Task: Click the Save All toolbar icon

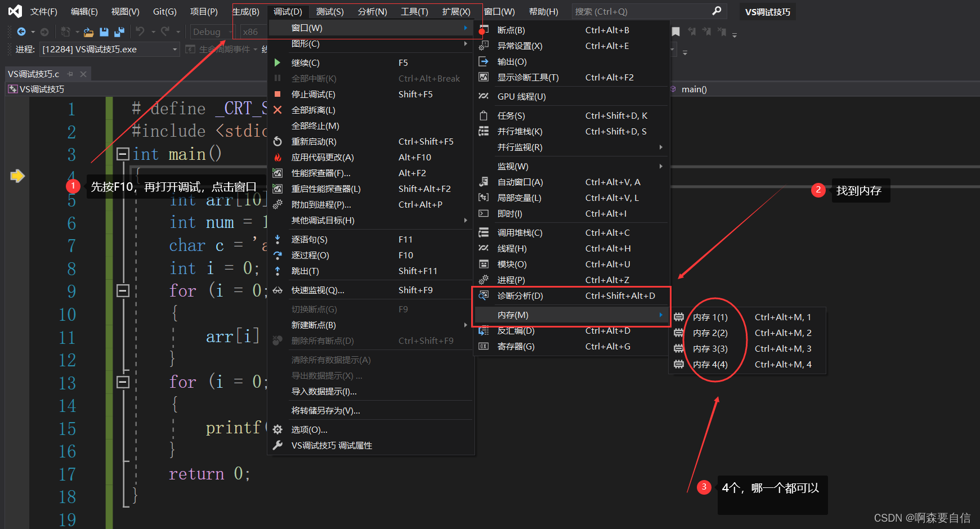Action: [119, 32]
